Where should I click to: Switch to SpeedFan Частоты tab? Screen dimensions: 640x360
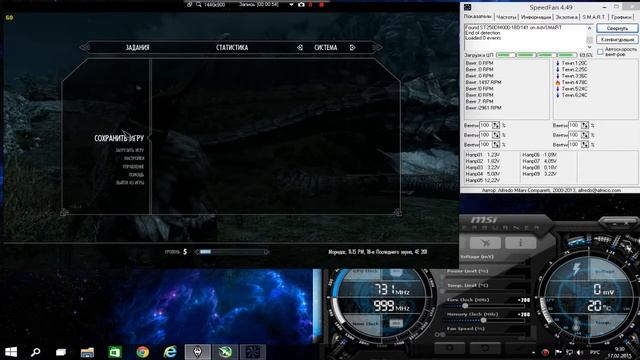tap(506, 17)
